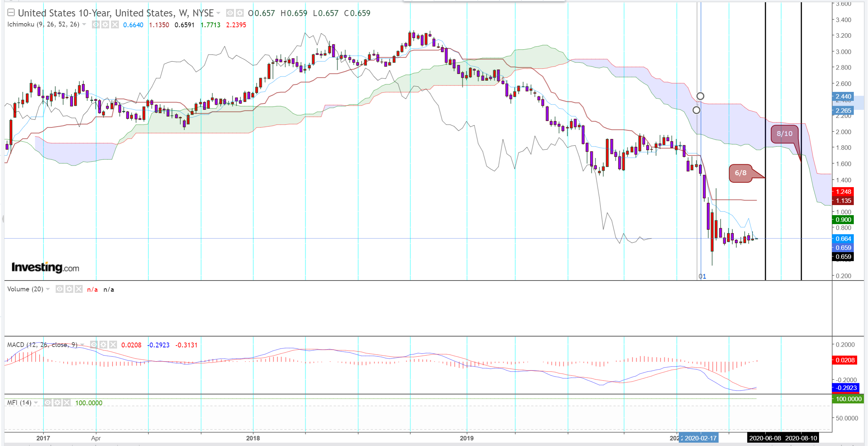
Task: Open MFI (14) settings gear
Action: coord(57,403)
